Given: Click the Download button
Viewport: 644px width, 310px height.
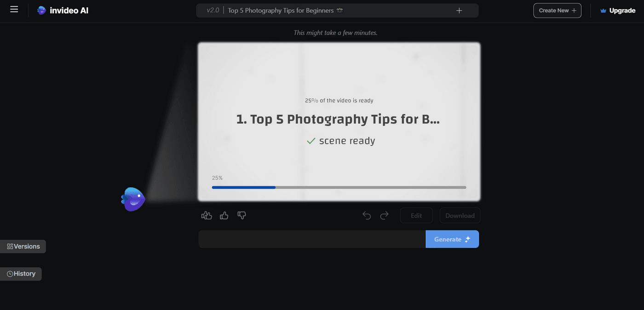Looking at the screenshot, I should [x=460, y=215].
